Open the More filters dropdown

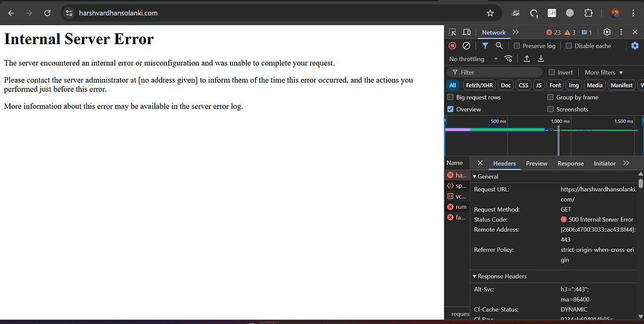point(604,72)
